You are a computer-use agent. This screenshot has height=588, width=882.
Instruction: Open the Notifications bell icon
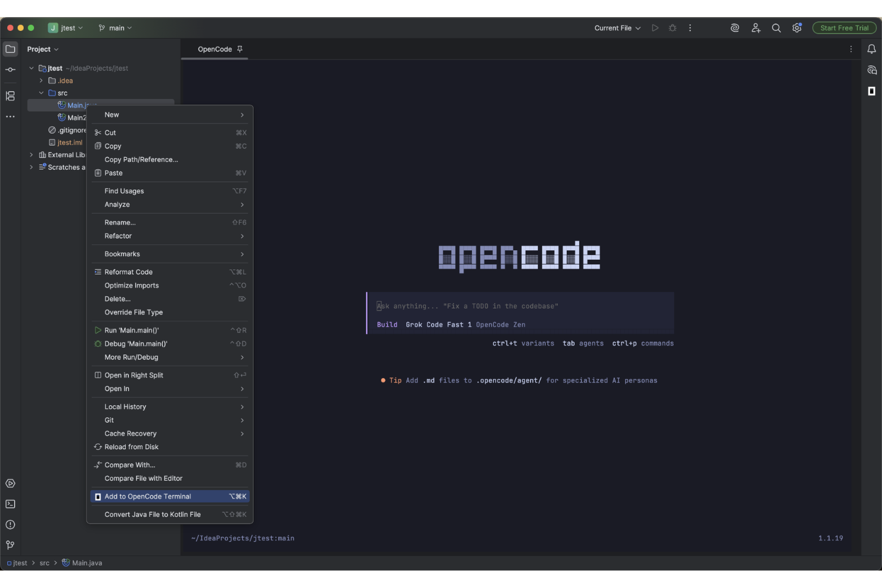tap(871, 49)
